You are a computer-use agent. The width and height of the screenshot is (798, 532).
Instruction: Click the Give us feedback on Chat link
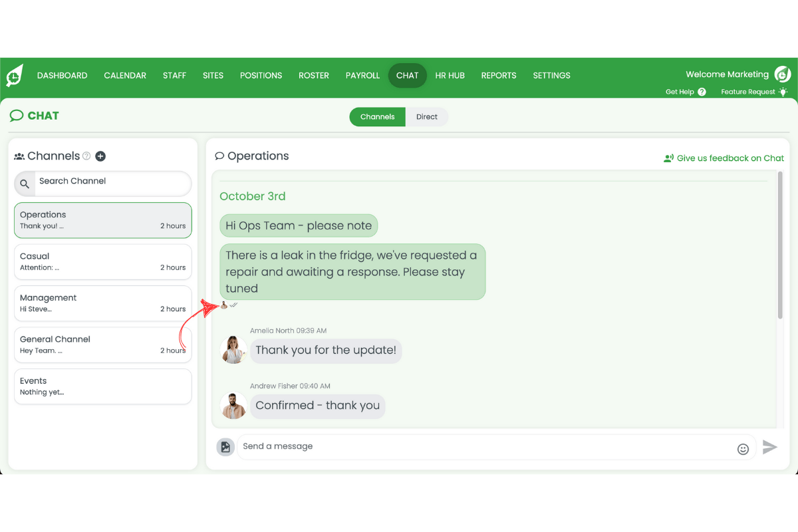pyautogui.click(x=724, y=158)
